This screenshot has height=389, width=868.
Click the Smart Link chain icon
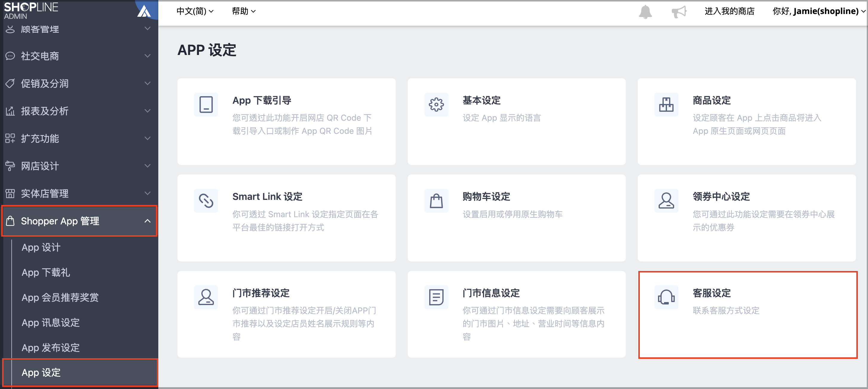point(206,200)
